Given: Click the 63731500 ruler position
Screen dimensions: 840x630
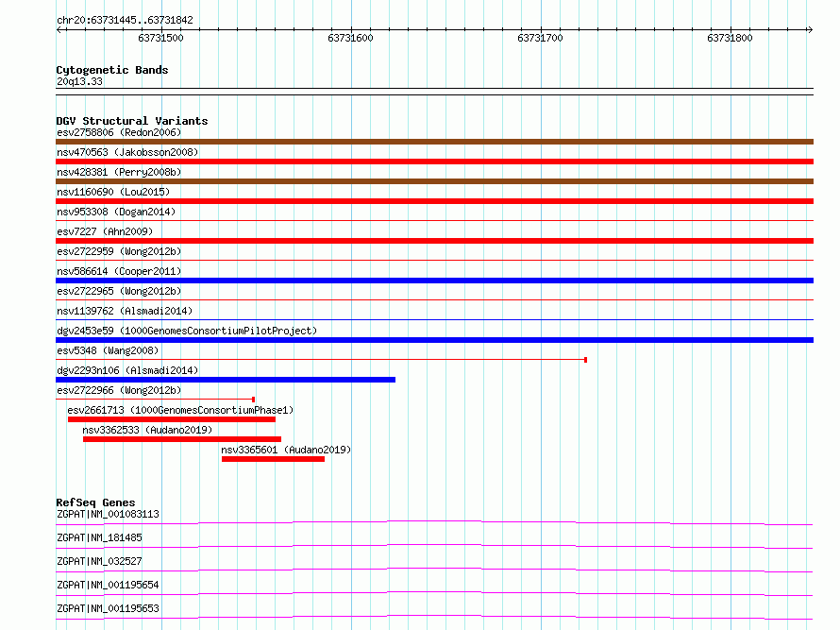Looking at the screenshot, I should pos(160,38).
